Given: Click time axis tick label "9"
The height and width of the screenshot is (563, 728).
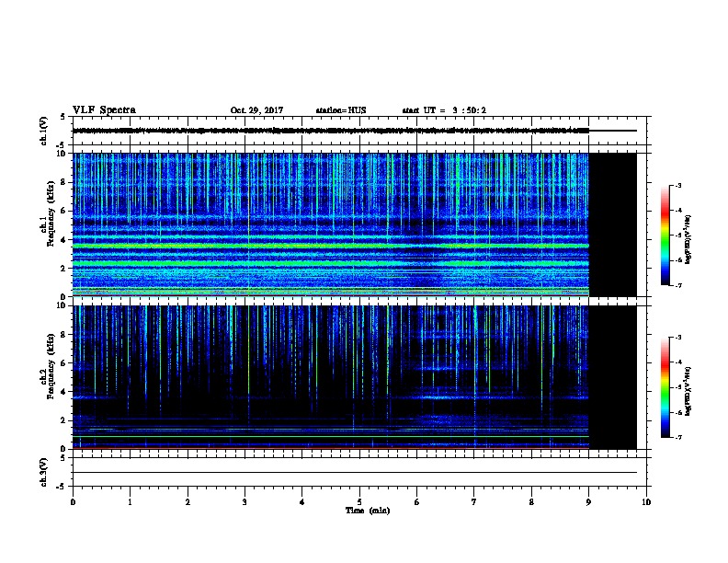Looking at the screenshot, I should 588,502.
